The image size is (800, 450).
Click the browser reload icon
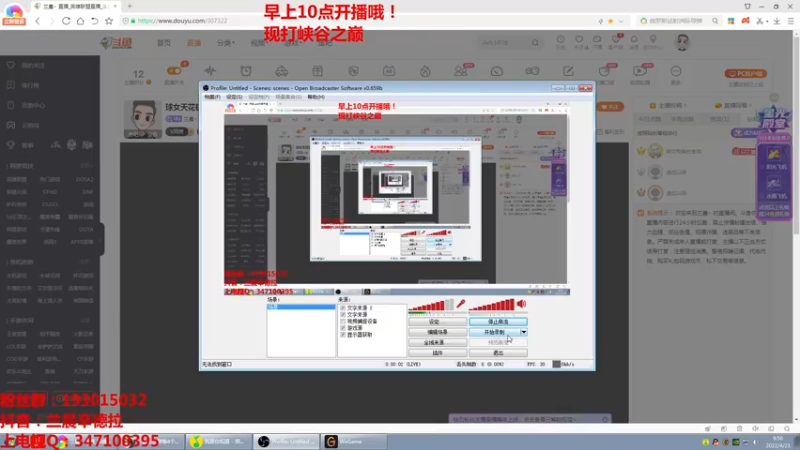[66, 21]
